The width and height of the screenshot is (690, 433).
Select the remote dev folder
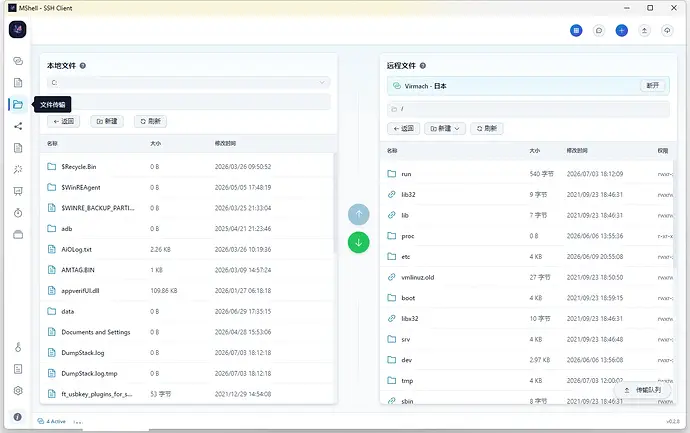tap(527, 360)
